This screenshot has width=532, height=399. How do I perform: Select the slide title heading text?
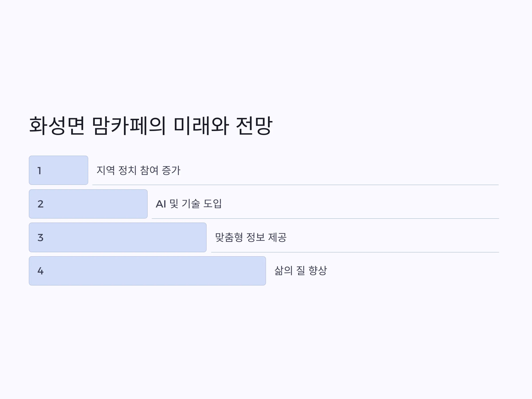(x=151, y=126)
